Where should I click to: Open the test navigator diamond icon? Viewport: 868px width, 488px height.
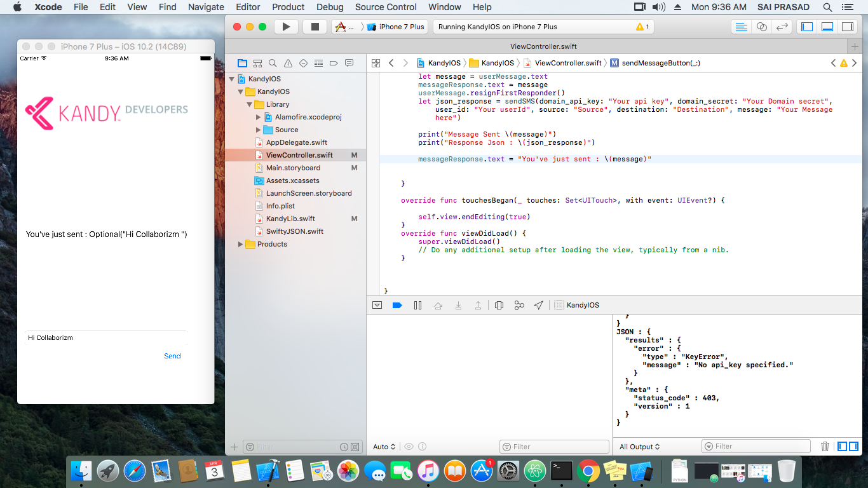(303, 63)
